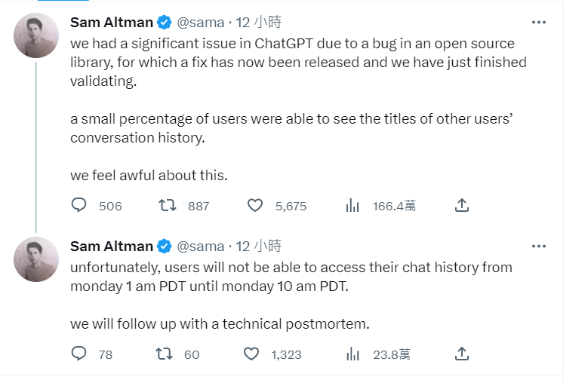Share the first tweet about open source bug

click(463, 205)
